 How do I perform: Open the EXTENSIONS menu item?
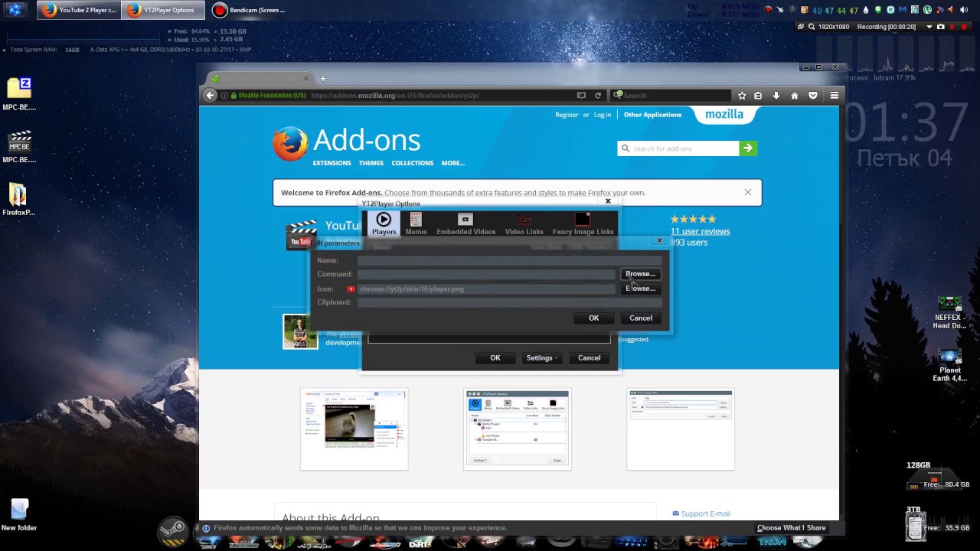coord(332,163)
